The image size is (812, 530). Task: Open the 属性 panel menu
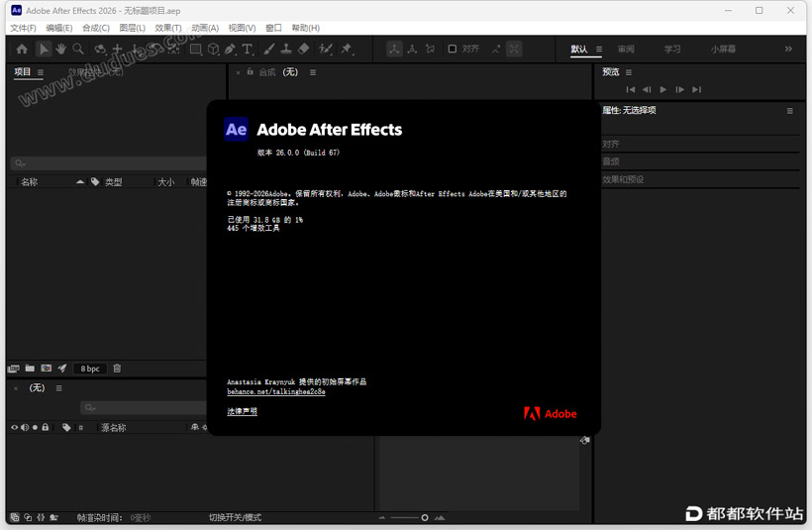(x=790, y=111)
